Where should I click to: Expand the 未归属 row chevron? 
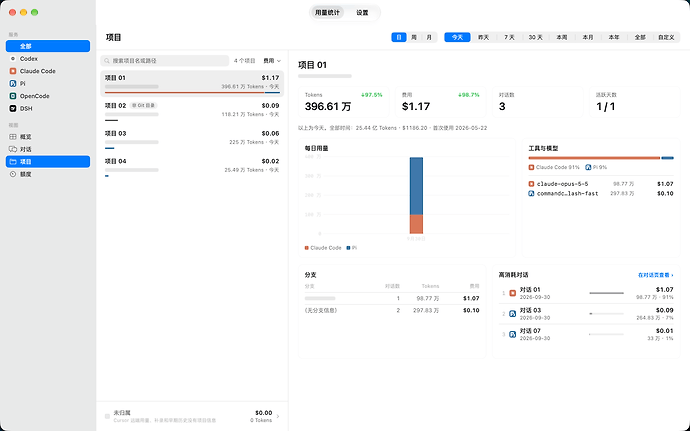pos(278,416)
